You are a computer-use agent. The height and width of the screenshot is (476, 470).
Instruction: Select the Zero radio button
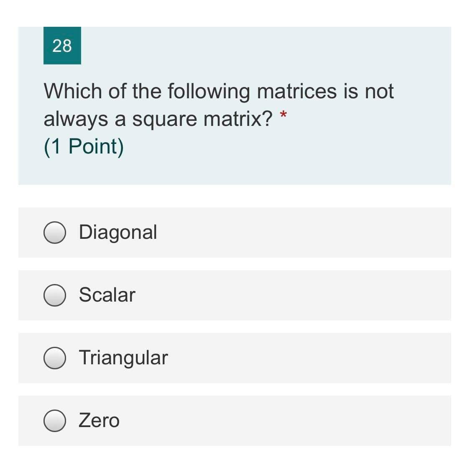tap(54, 421)
